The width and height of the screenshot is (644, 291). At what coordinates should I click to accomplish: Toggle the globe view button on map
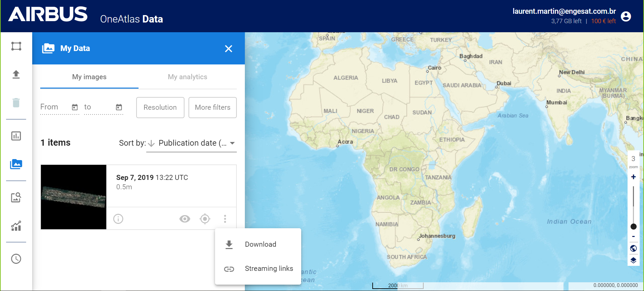pos(633,248)
